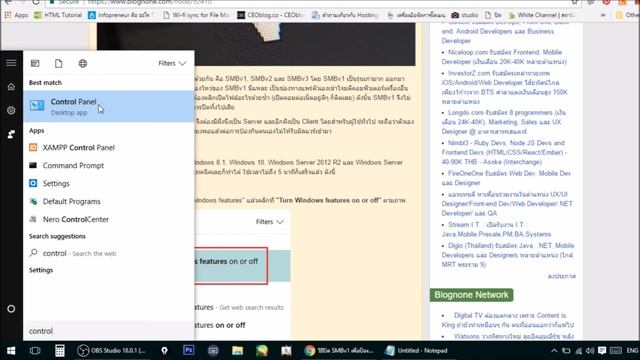
Task: Open the Infopreneur bookmark
Action: click(119, 15)
